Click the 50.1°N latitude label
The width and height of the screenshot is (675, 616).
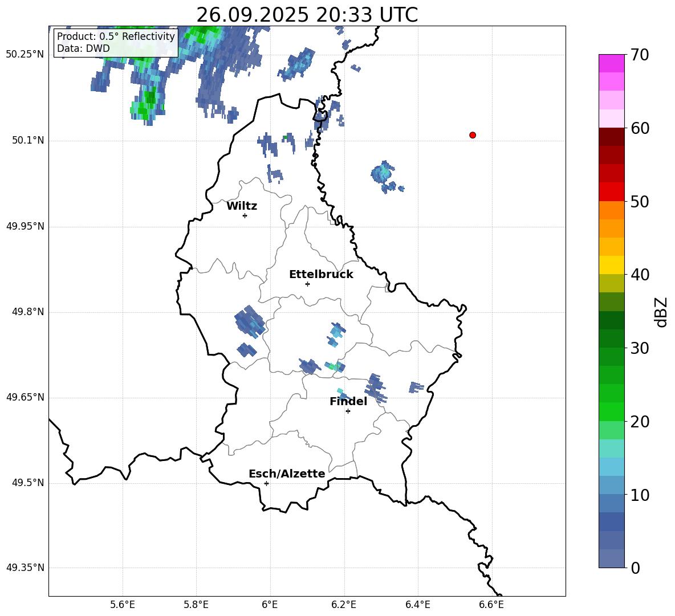coord(28,140)
